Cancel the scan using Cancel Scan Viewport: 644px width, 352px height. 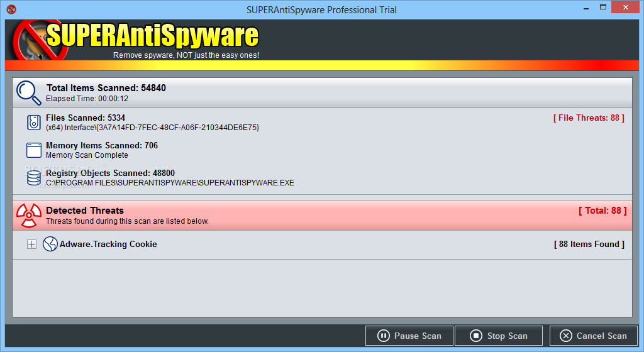[594, 336]
